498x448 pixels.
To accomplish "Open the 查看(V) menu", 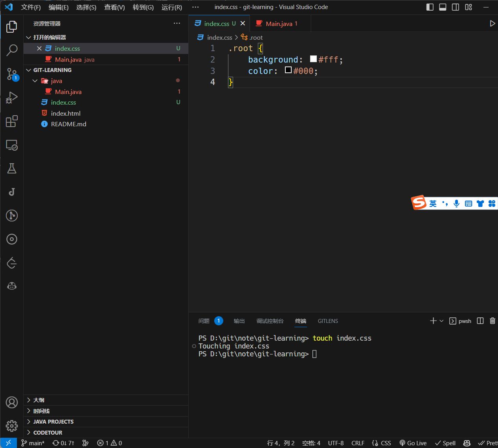I will [114, 7].
